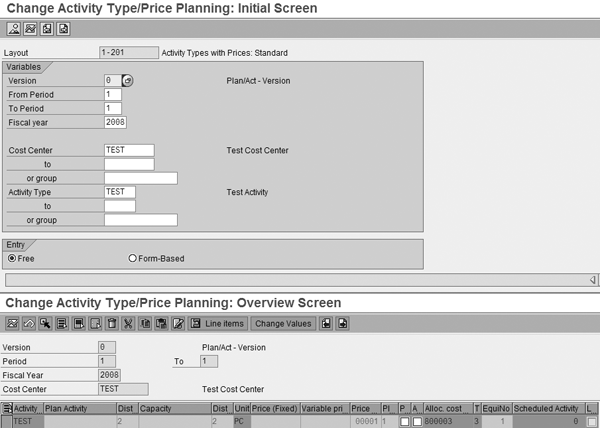
Task: Click Alloc. cost cell showing 800003
Action: (448, 421)
